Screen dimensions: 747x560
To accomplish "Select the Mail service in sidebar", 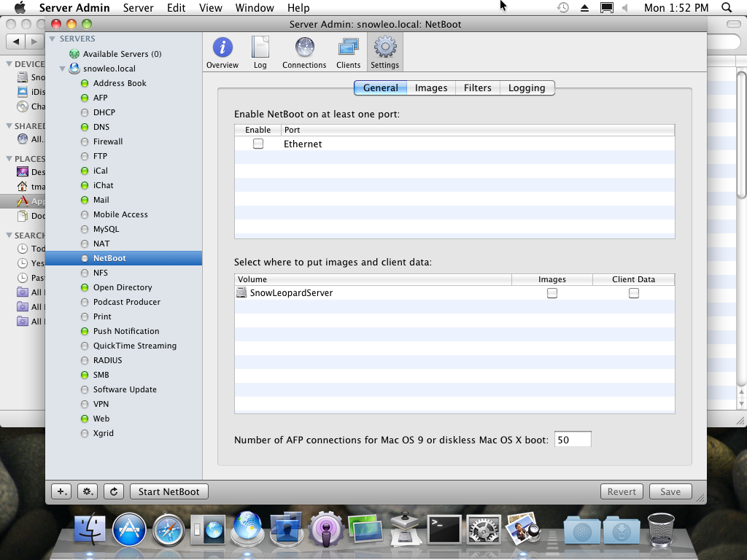I will [124, 200].
